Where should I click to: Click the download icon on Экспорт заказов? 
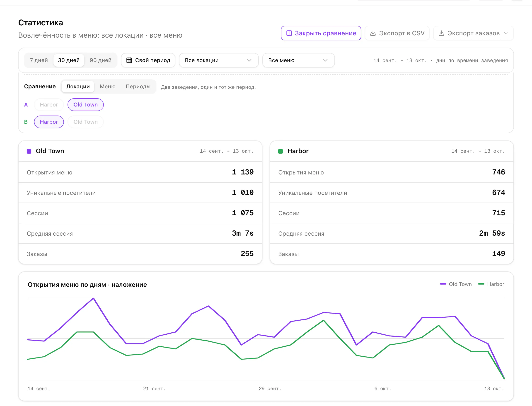(441, 33)
